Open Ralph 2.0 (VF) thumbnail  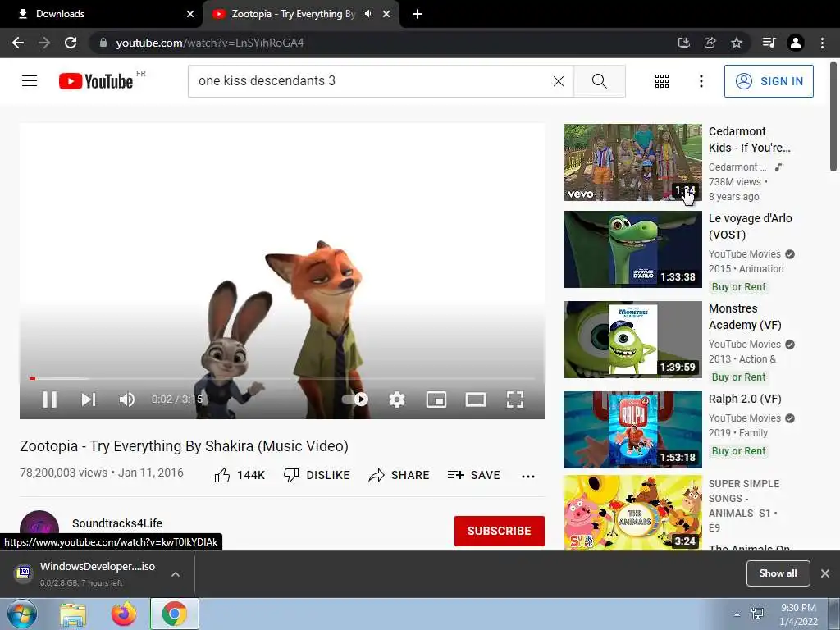[x=632, y=430]
